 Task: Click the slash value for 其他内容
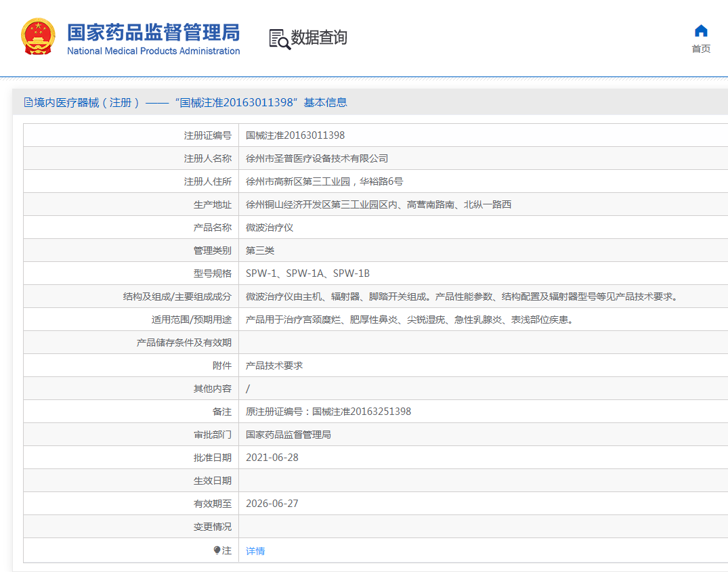click(247, 389)
